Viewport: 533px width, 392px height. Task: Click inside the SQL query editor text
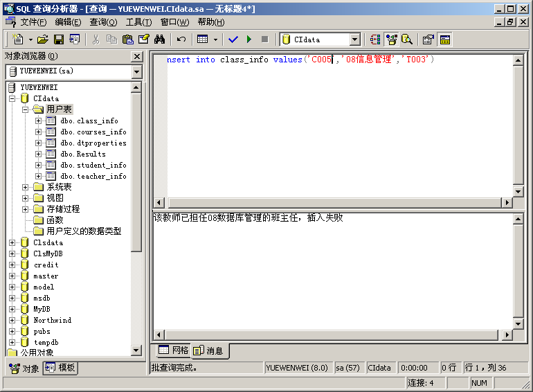[x=300, y=60]
